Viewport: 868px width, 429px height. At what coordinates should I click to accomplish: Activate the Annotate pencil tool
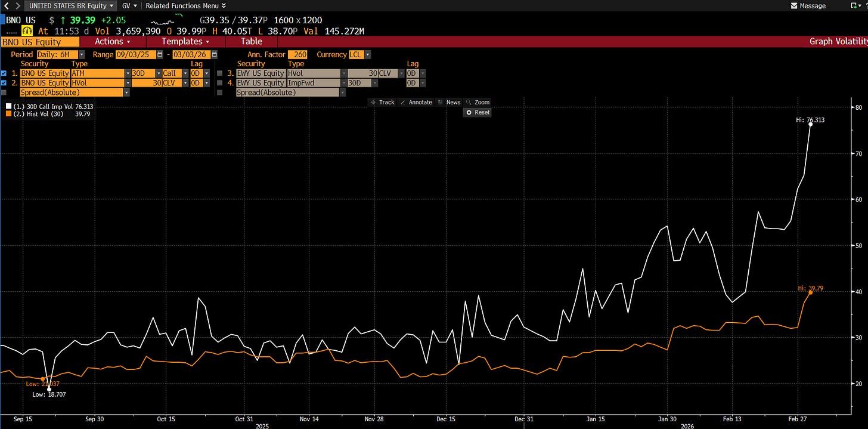coord(416,102)
